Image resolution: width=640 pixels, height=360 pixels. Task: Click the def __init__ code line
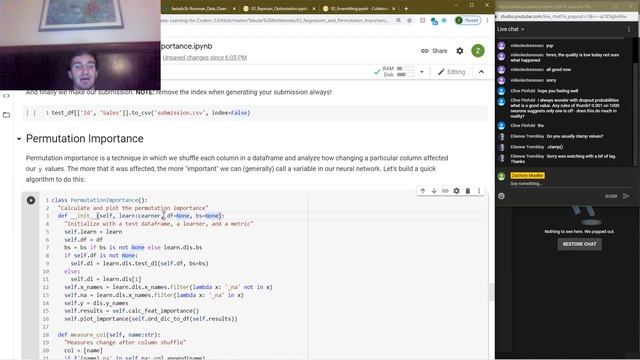coord(141,216)
